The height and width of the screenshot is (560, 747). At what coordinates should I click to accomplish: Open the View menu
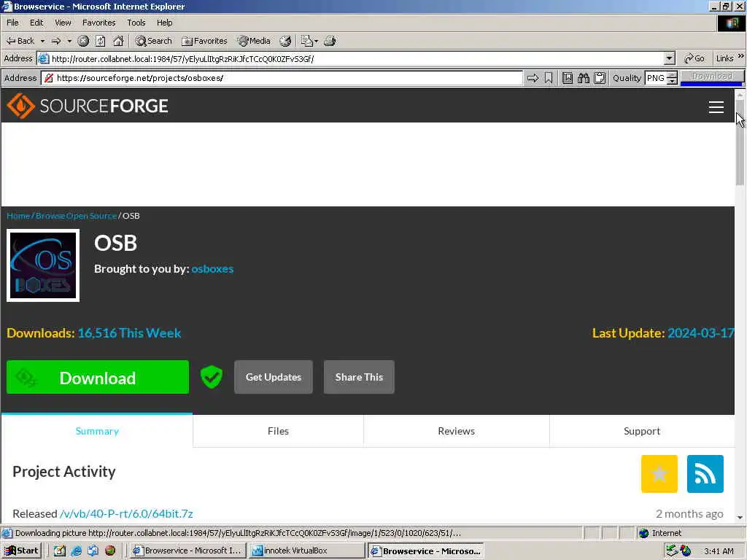[63, 23]
